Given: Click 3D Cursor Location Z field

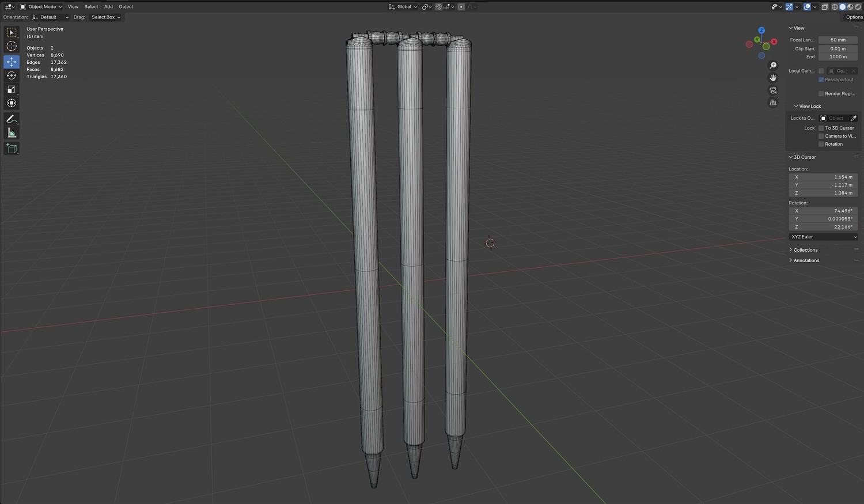Looking at the screenshot, I should 823,193.
